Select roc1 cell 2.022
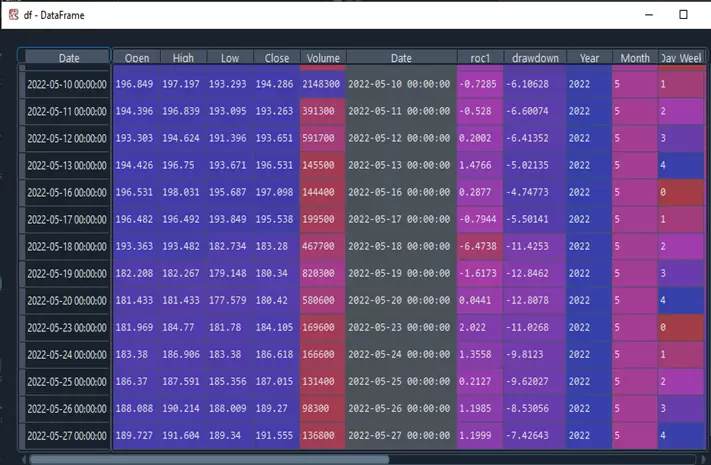 tap(480, 328)
